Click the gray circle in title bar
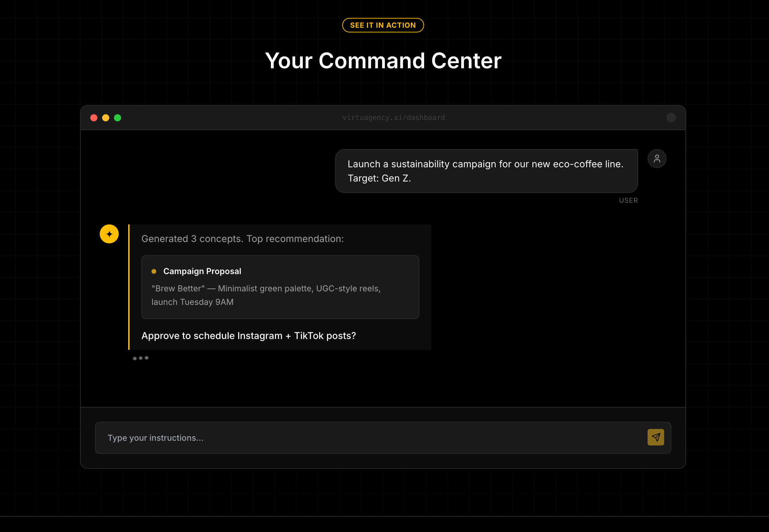 (x=671, y=118)
